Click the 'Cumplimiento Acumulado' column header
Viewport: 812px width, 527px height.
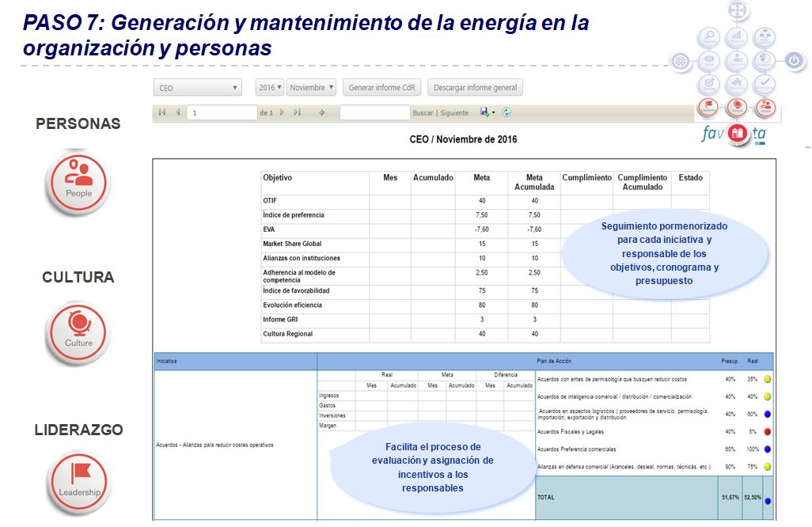coord(642,182)
